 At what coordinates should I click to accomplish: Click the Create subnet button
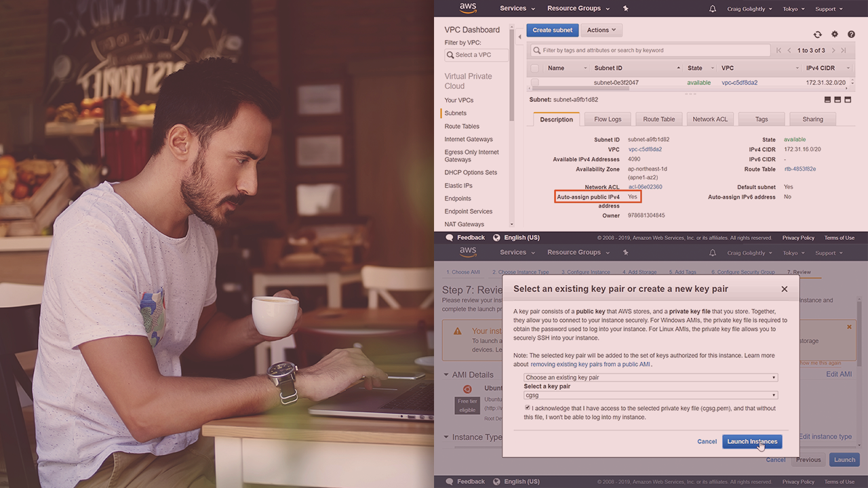[552, 30]
